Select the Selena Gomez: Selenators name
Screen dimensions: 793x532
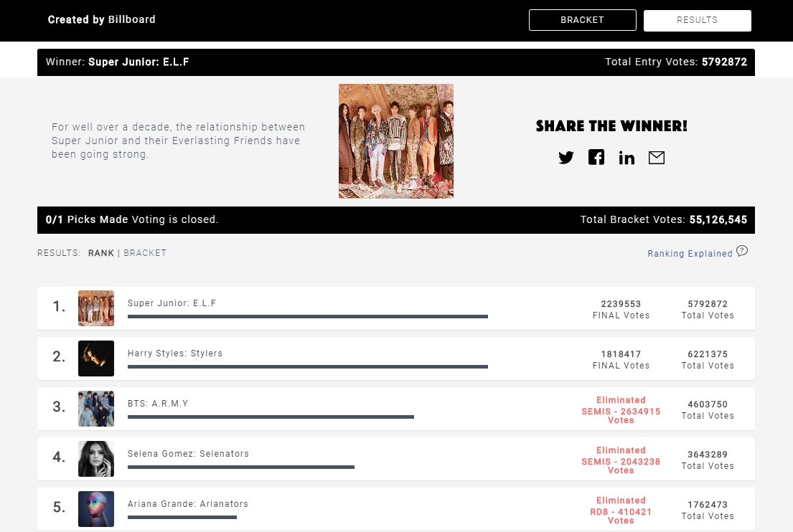188,454
